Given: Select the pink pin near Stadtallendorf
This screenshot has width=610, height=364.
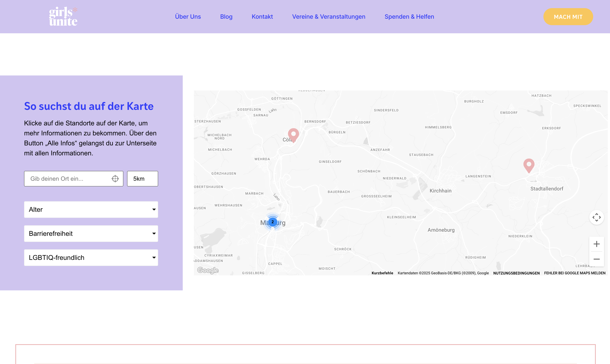Looking at the screenshot, I should tap(529, 165).
